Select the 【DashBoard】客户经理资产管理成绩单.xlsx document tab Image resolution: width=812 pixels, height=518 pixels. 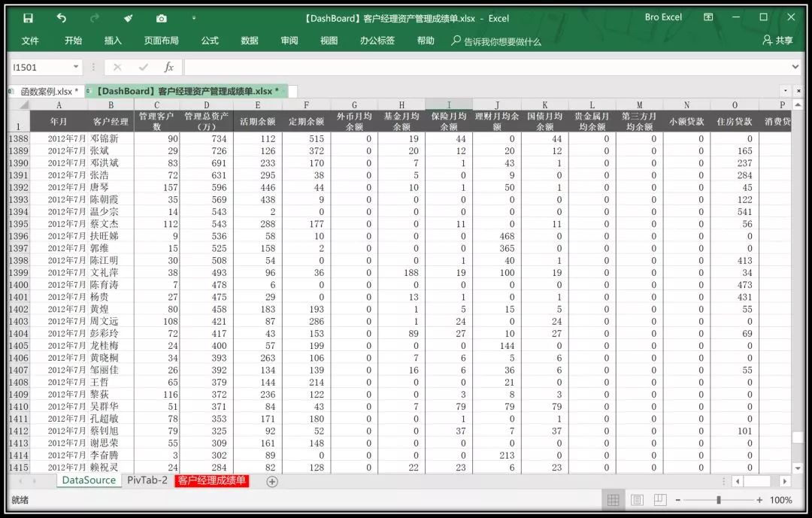click(186, 91)
